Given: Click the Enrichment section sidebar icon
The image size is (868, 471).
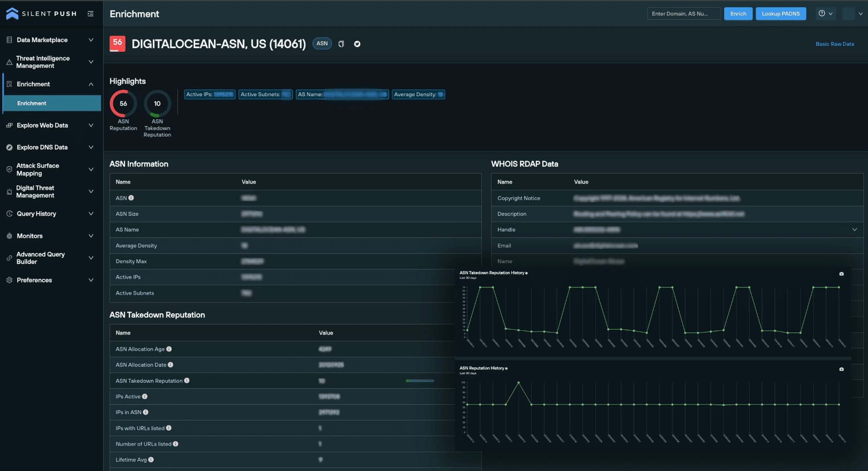Looking at the screenshot, I should 9,84.
